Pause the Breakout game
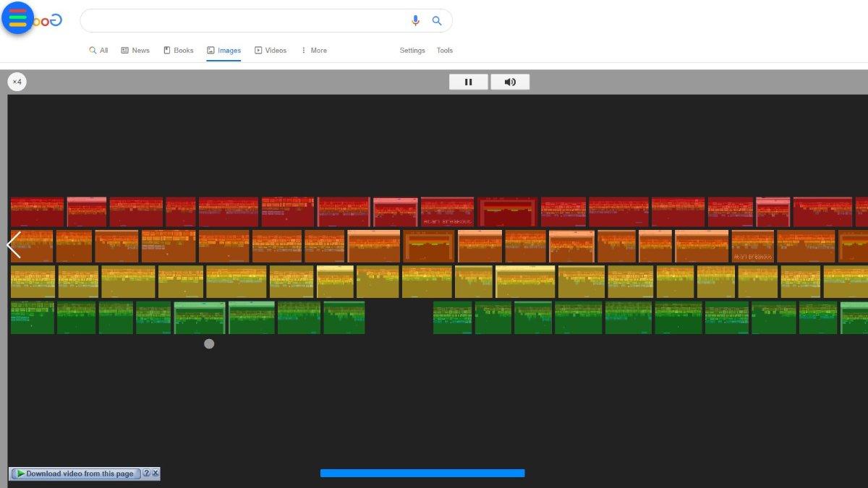 [468, 82]
